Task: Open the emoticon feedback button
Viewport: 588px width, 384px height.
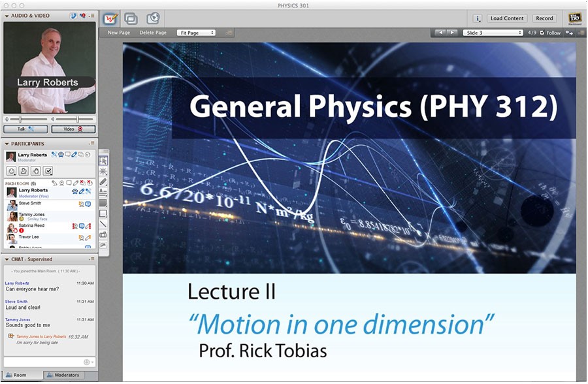Action: (11, 170)
